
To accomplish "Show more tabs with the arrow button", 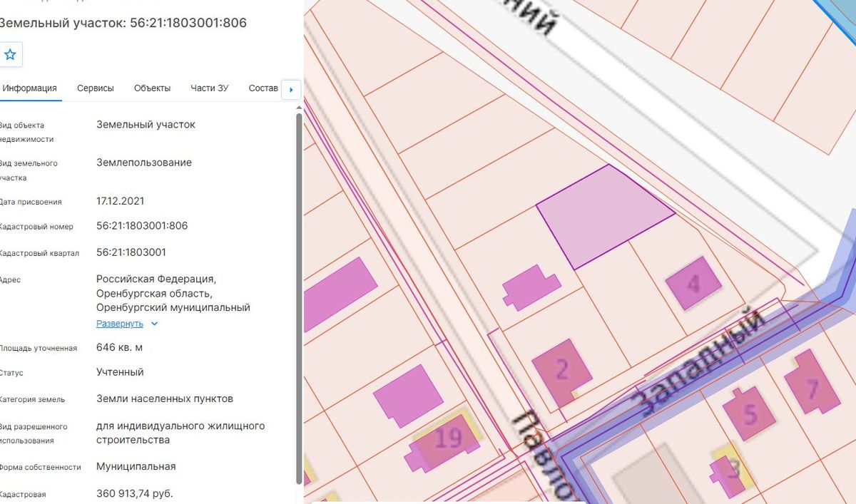I will click(x=291, y=90).
